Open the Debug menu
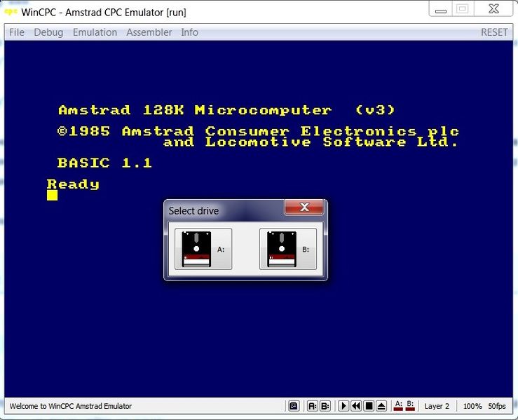This screenshot has height=420, width=518. coord(48,32)
